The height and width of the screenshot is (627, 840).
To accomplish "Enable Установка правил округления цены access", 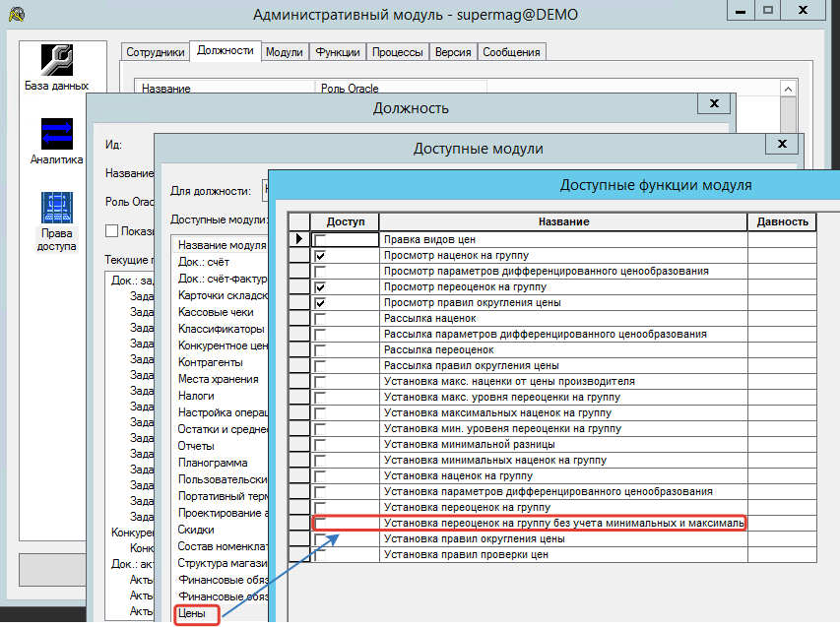I will (320, 539).
